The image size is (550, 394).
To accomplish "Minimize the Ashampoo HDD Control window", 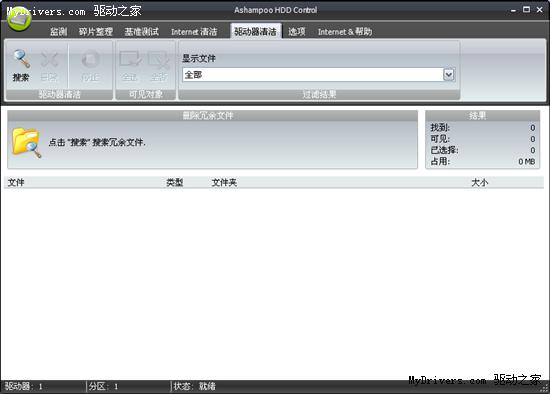I will 513,11.
